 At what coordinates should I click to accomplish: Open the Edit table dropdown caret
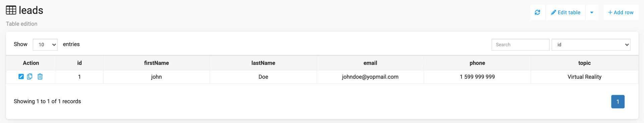592,12
